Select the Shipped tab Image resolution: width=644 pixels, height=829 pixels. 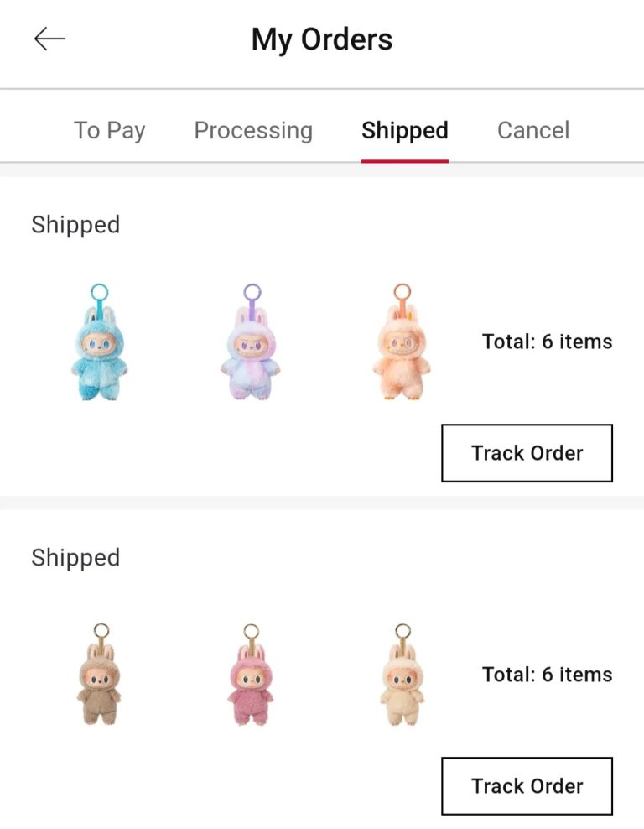click(405, 131)
